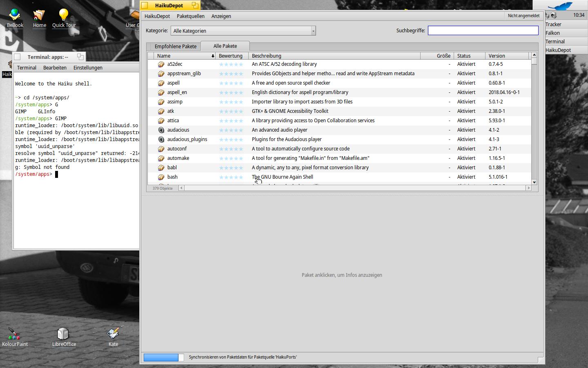Sort packages by Status column
Image resolution: width=588 pixels, height=368 pixels.
pos(470,56)
